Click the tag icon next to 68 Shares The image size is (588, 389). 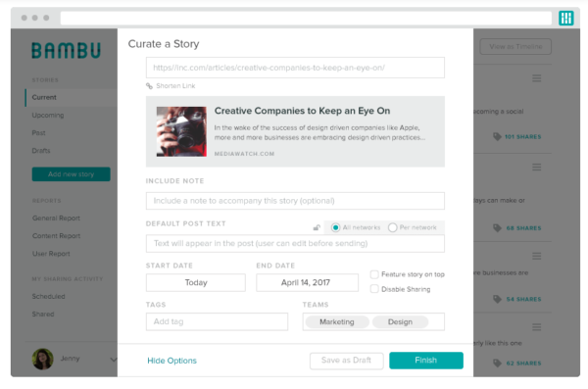coord(497,228)
